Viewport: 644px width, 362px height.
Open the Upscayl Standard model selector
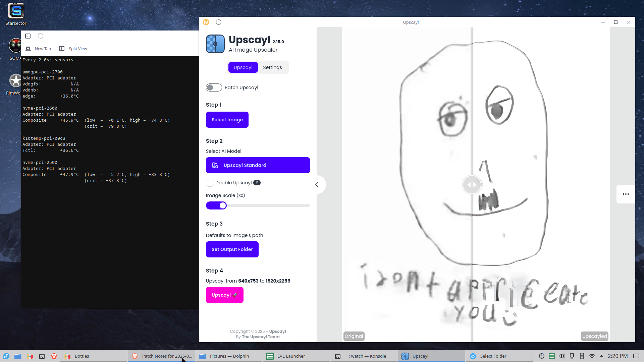pos(258,165)
